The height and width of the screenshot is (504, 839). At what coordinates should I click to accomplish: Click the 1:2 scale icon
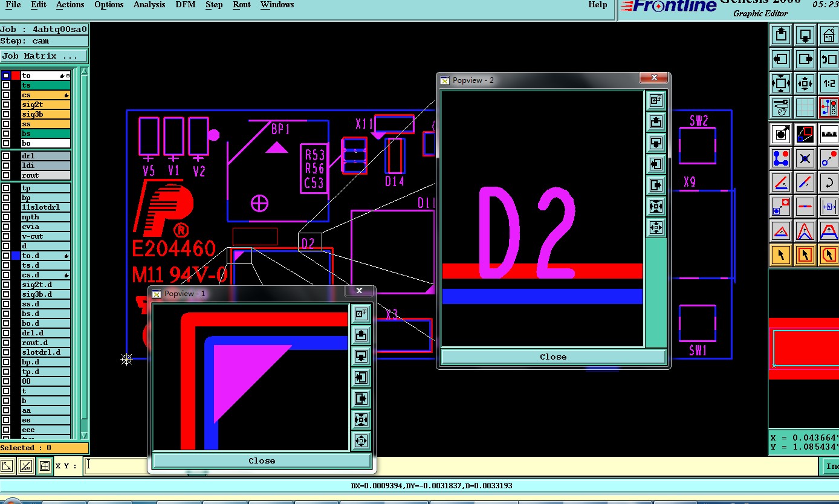(829, 83)
